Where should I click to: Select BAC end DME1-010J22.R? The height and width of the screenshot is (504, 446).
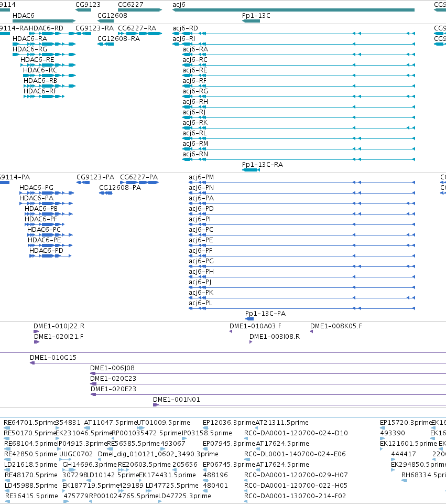click(59, 326)
